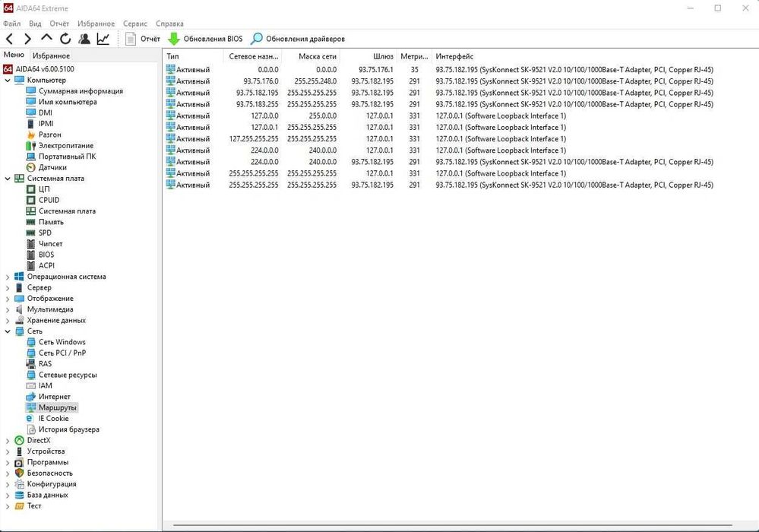759x532 pixels.
Task: Expand the Безопасность node
Action: coord(8,473)
